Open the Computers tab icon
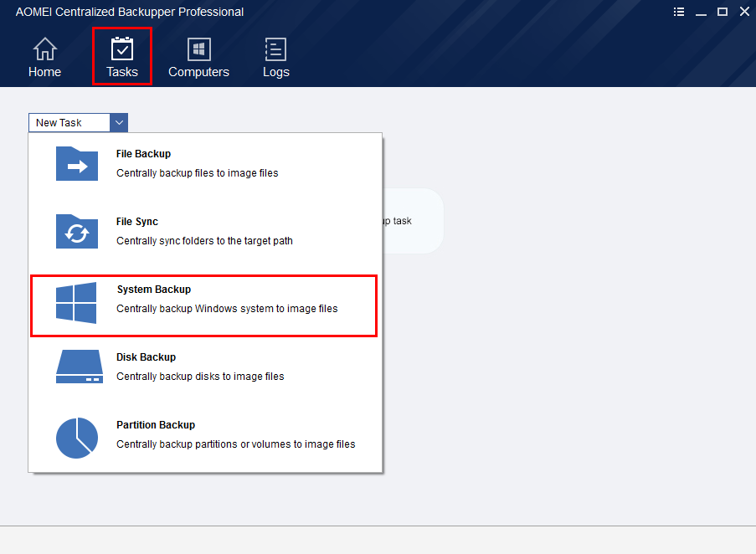The image size is (756, 554). 198,49
